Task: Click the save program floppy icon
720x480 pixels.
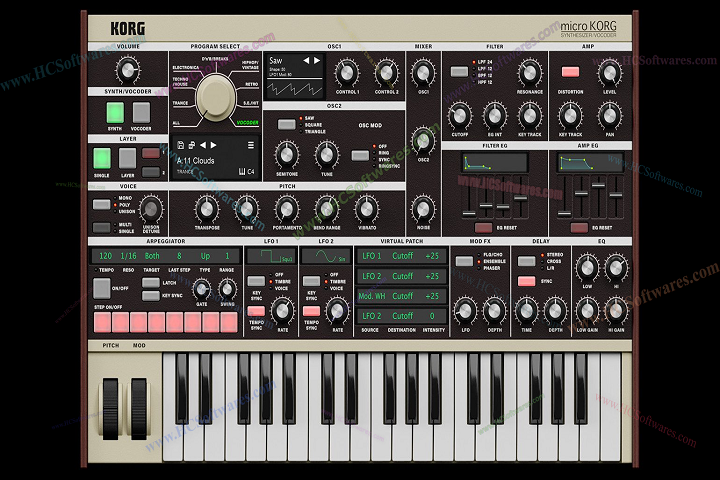Action: coord(180,145)
